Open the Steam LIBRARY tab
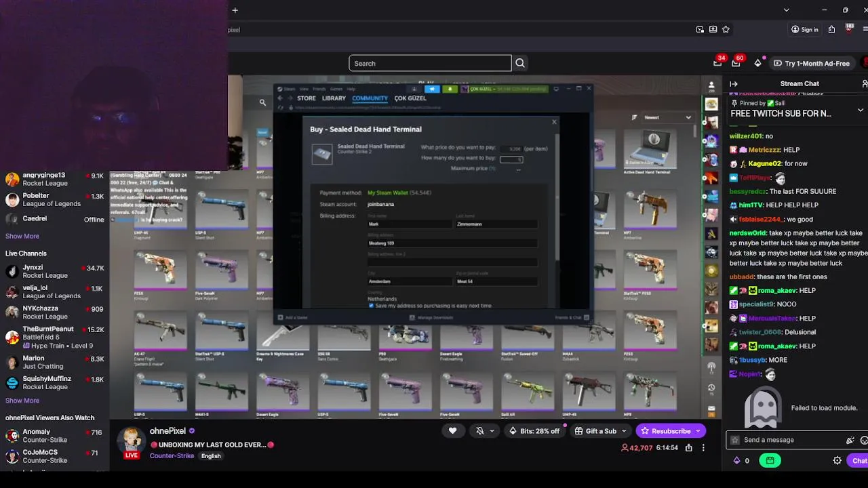868x488 pixels. [334, 98]
